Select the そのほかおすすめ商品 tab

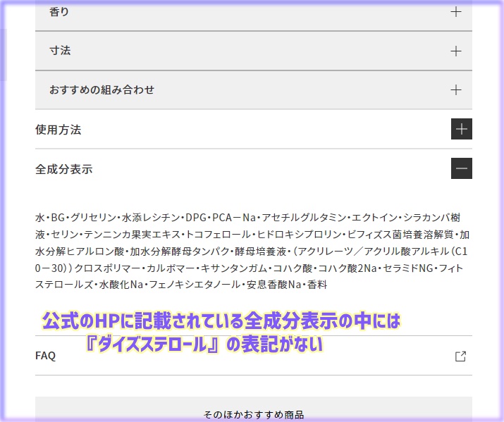pos(253,415)
